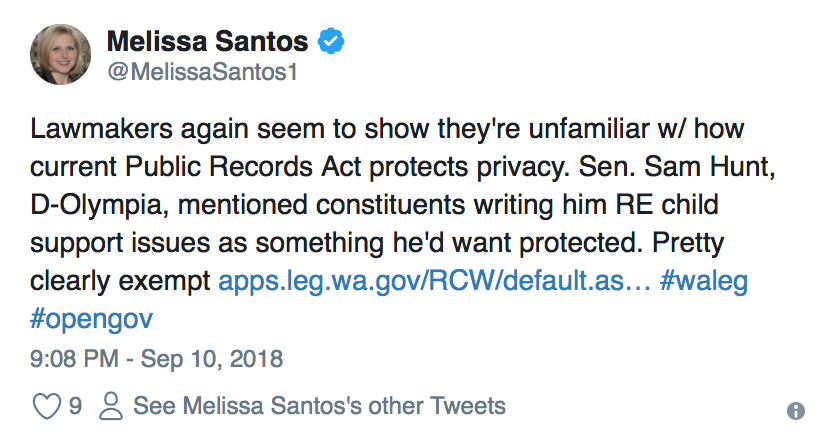Open the 9:08 PM - Sep 10, 2018 timestamp
The image size is (838, 440).
(157, 359)
